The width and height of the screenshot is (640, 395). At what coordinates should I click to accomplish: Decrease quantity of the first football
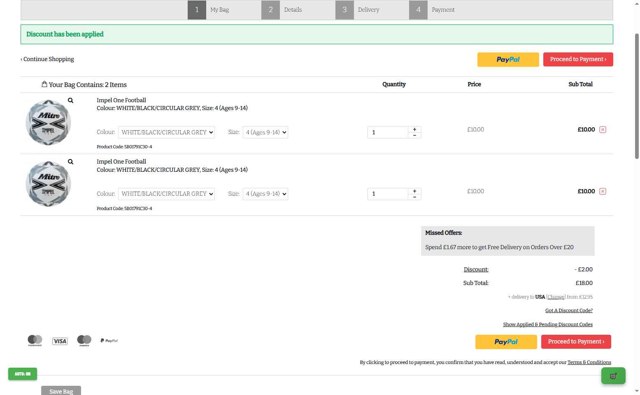415,135
